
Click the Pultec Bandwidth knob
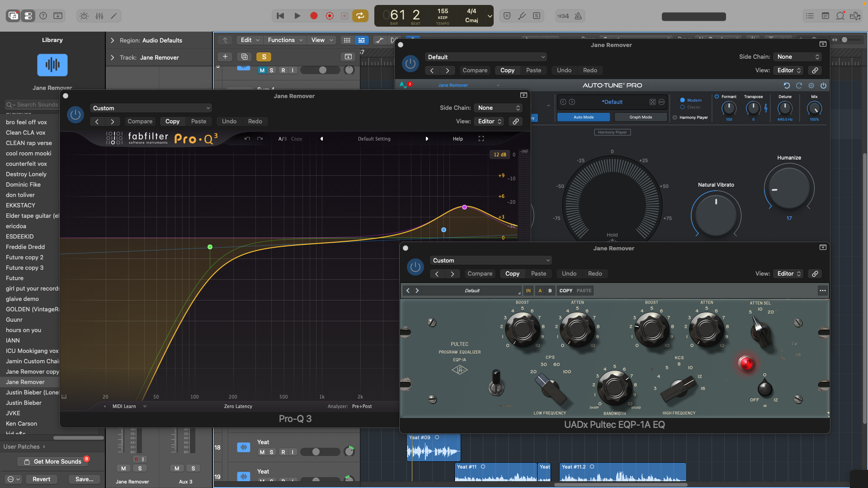615,387
